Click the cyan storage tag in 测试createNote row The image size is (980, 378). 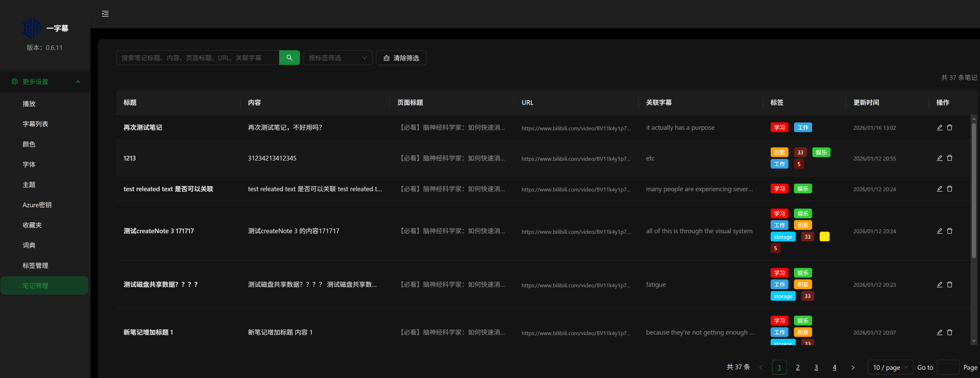(x=783, y=237)
